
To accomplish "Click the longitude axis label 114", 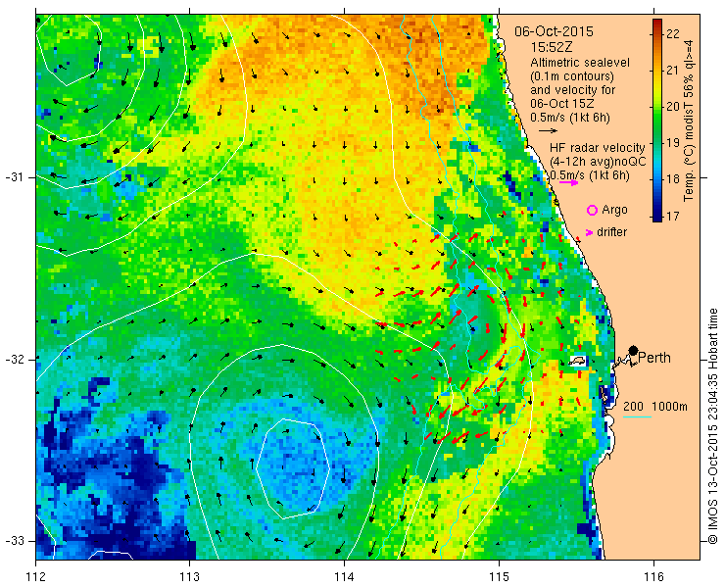I will click(x=344, y=576).
